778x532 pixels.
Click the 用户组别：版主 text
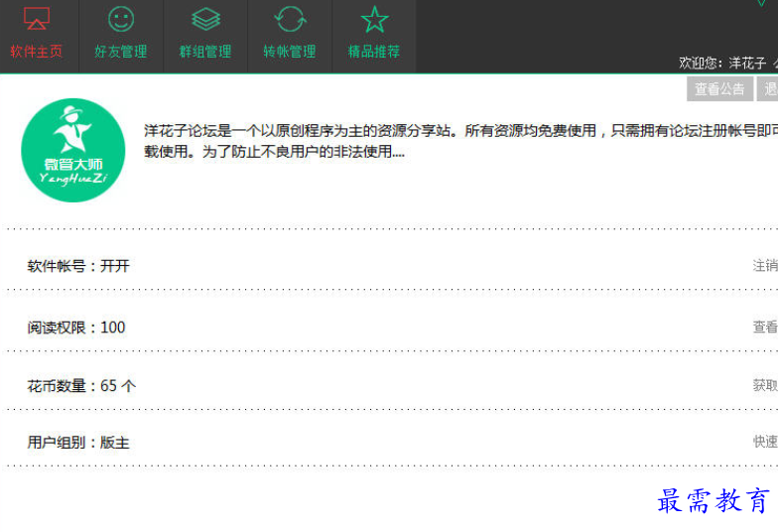[78, 443]
